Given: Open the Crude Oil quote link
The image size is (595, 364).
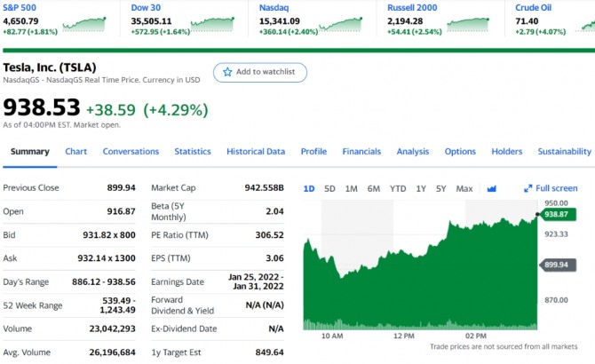Looking at the screenshot, I should point(533,7).
